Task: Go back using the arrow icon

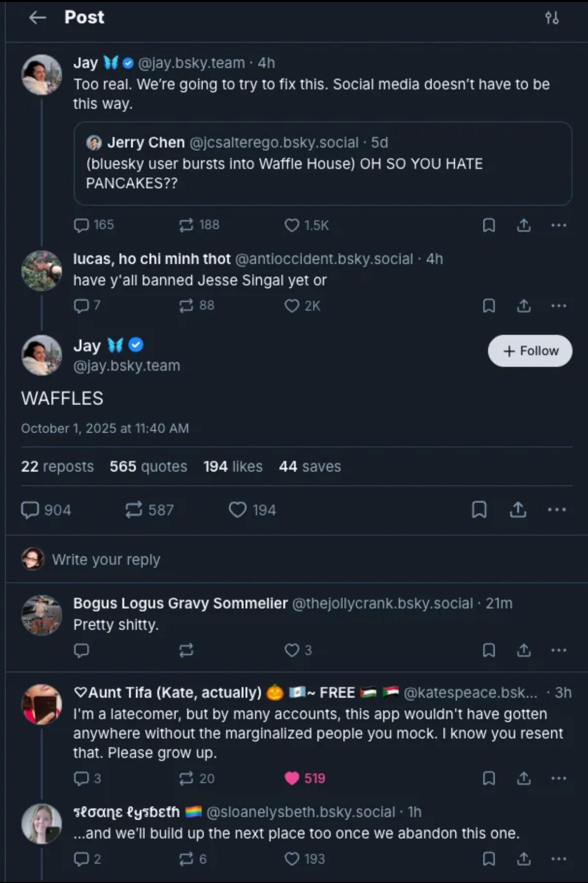Action: (x=38, y=18)
